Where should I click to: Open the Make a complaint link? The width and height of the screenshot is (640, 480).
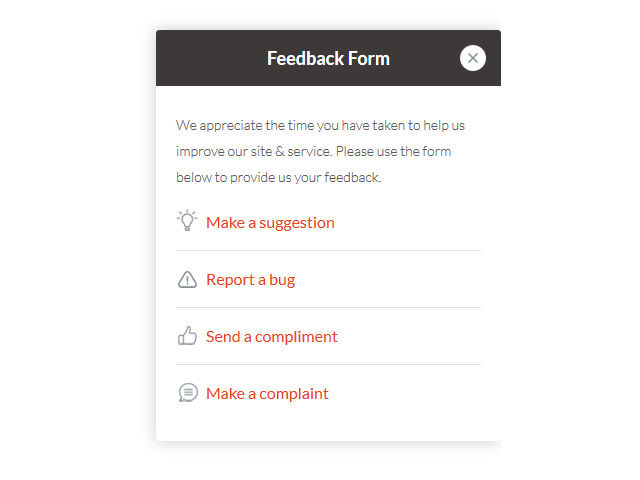click(x=267, y=394)
